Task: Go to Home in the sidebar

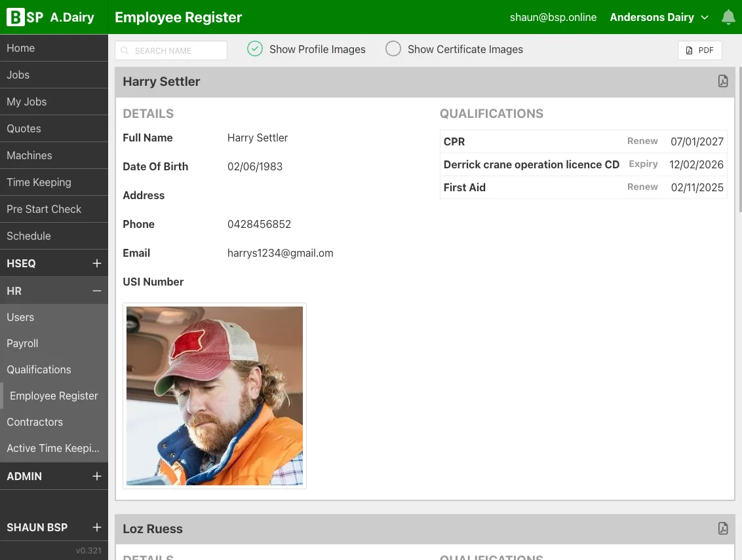Action: pyautogui.click(x=54, y=48)
